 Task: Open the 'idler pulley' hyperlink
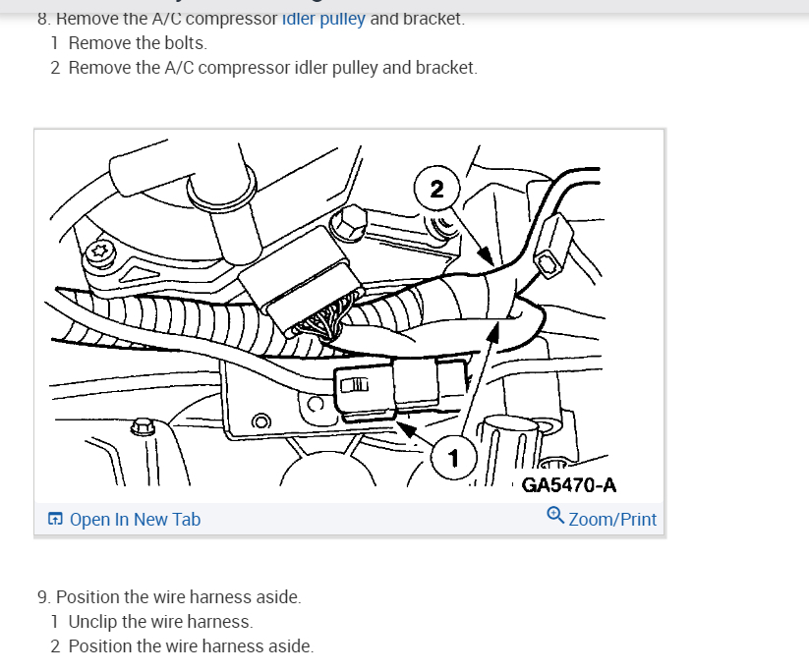tap(323, 19)
